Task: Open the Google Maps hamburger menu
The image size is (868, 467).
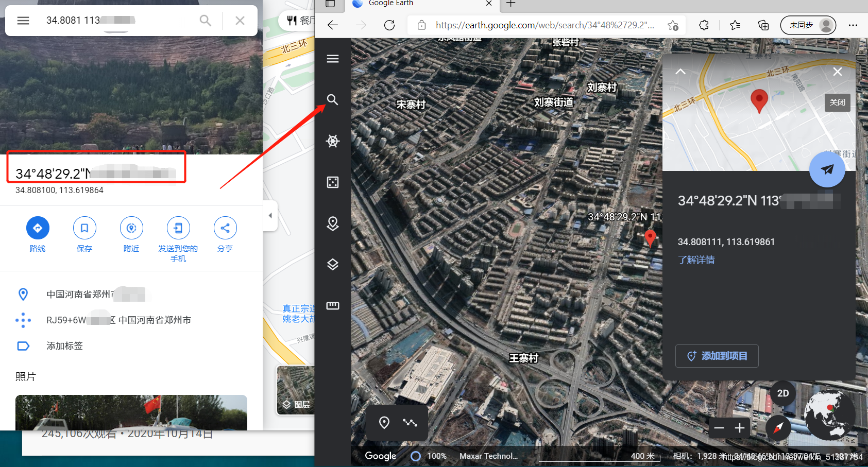Action: [x=23, y=21]
